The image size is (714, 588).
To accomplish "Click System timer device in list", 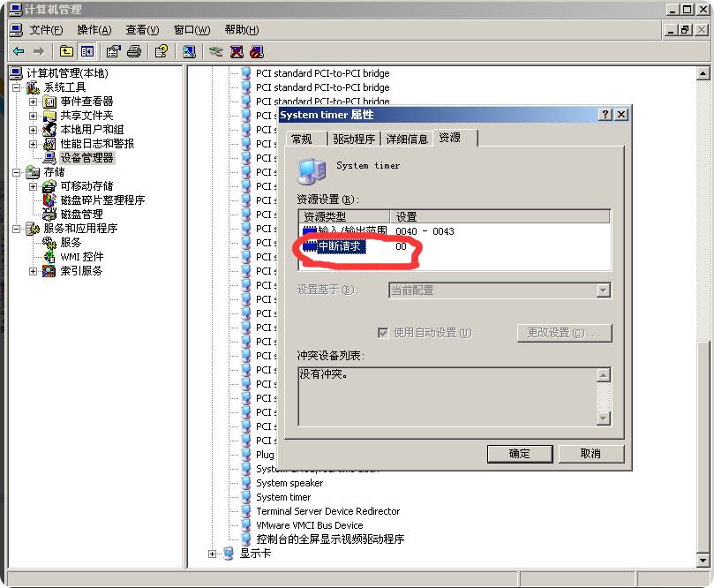I will pos(283,497).
